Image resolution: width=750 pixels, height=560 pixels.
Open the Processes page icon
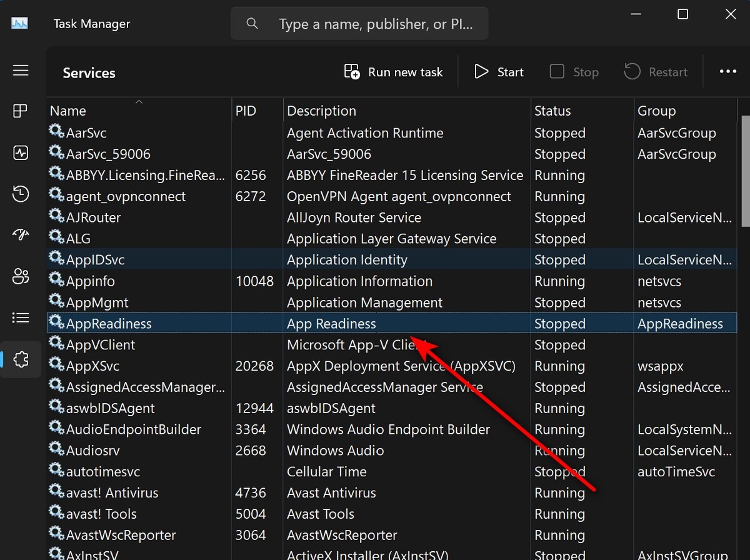point(21,111)
